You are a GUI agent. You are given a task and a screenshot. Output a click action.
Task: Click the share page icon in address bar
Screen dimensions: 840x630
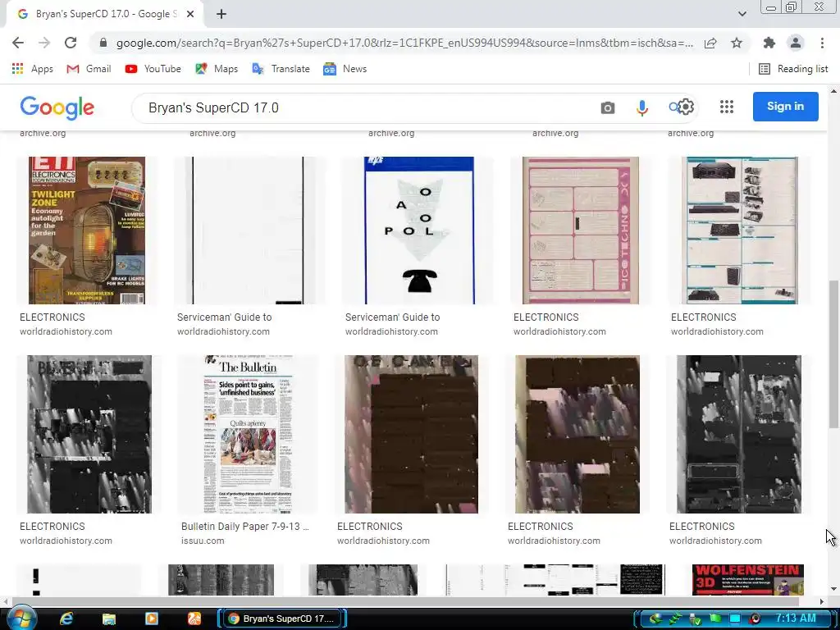tap(710, 43)
